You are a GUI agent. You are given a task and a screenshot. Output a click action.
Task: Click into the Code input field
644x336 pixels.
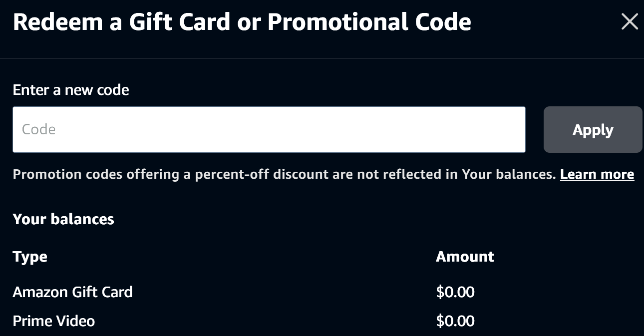coord(269,129)
